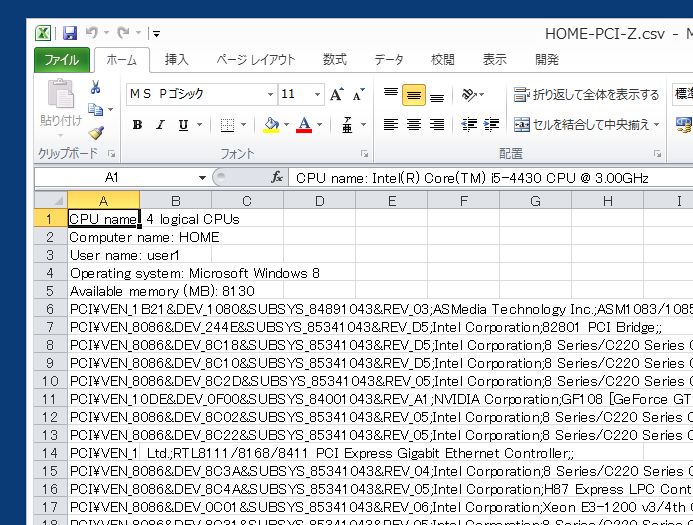Decrease the font size with small A
The image size is (693, 525).
[x=358, y=94]
